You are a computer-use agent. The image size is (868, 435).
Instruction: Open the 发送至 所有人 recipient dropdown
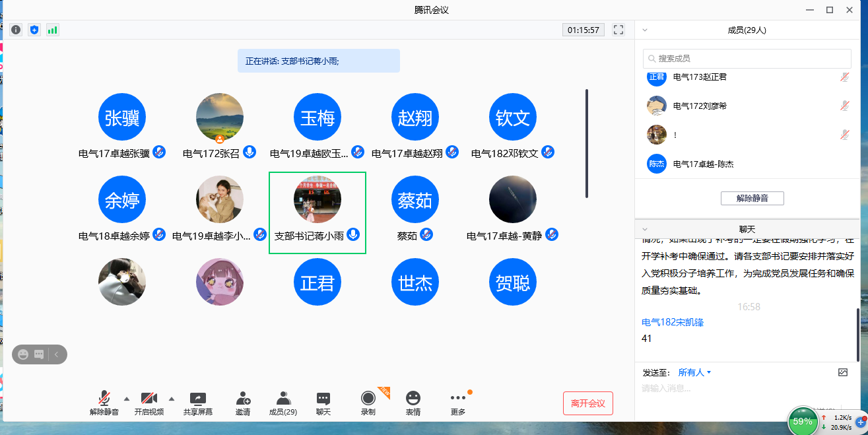(694, 372)
